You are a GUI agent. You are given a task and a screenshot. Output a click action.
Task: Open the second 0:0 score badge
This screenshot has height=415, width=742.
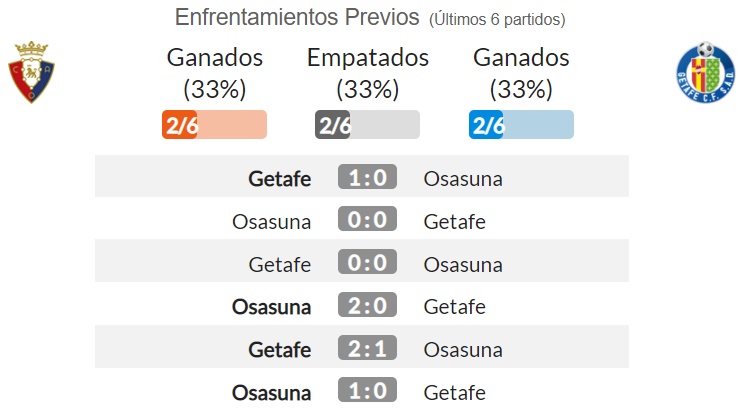click(x=367, y=262)
